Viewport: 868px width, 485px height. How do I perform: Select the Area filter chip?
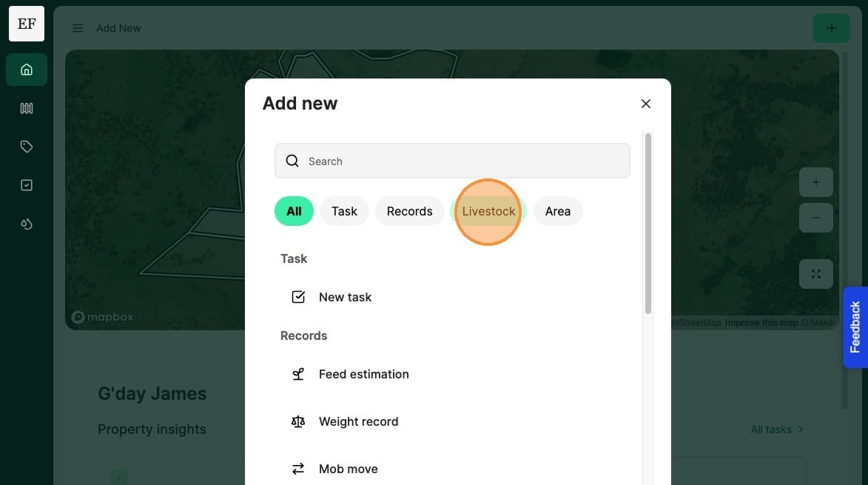pos(557,211)
